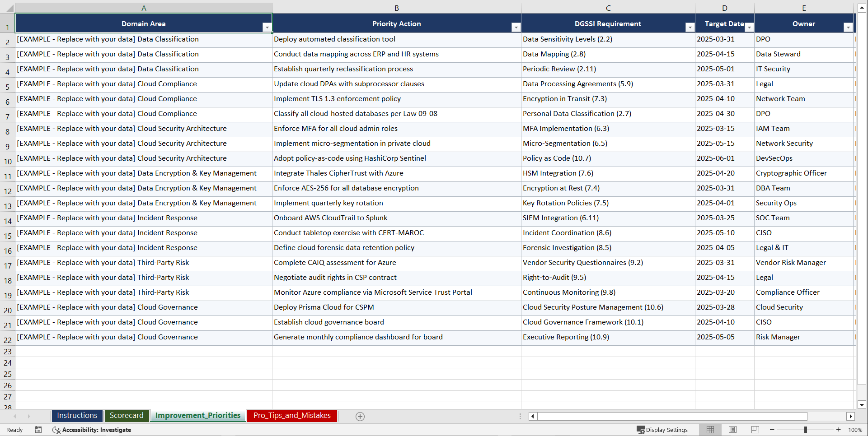The image size is (868, 436).
Task: Zoom in with the plus icon
Action: pyautogui.click(x=839, y=430)
